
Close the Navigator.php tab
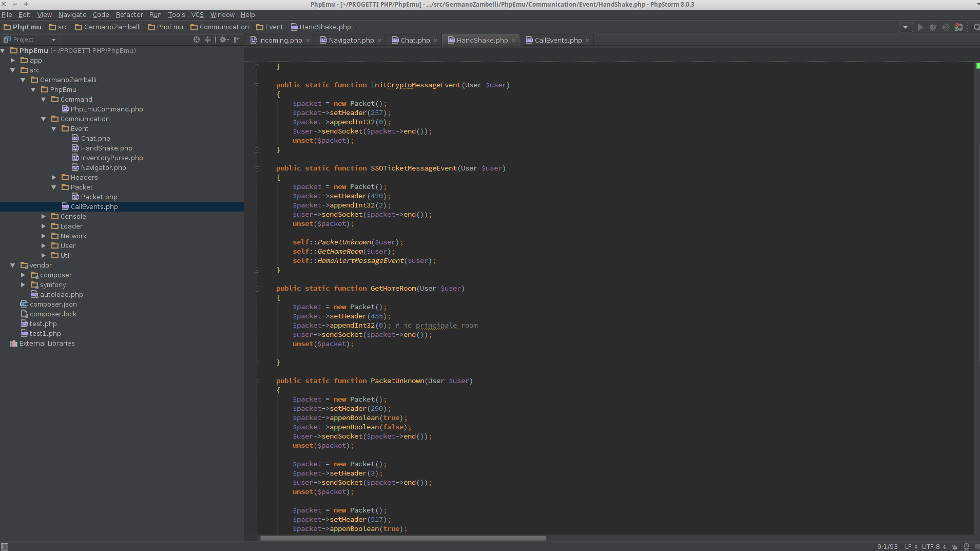[x=380, y=41]
